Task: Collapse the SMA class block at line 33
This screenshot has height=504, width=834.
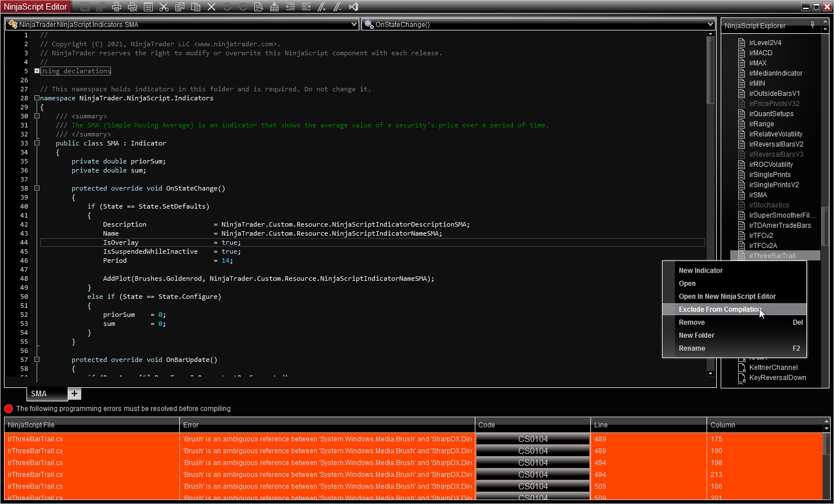Action: click(x=37, y=143)
